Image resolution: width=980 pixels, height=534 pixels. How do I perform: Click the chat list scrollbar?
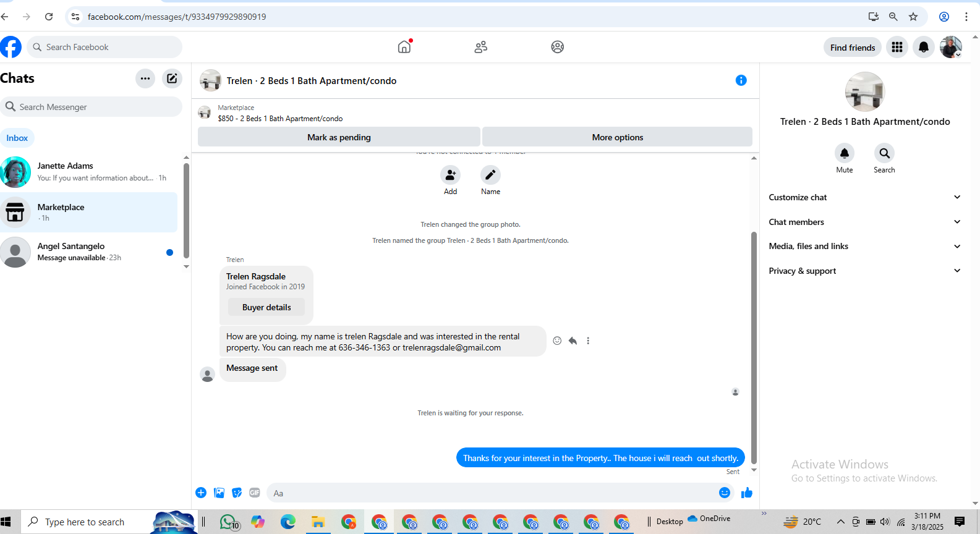pyautogui.click(x=186, y=210)
